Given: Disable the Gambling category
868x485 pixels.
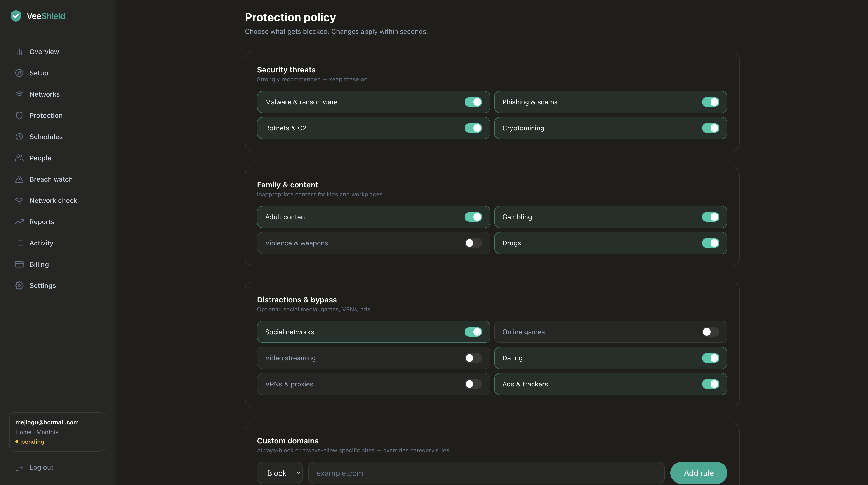Looking at the screenshot, I should pyautogui.click(x=710, y=217).
